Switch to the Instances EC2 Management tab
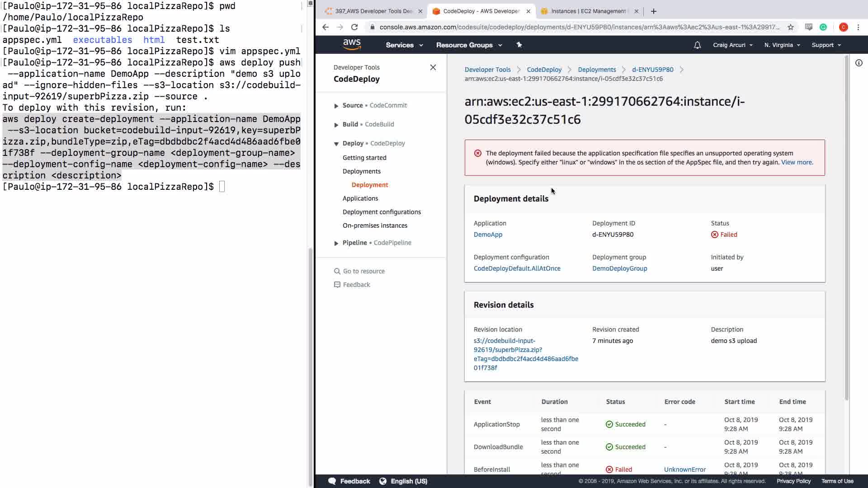The width and height of the screenshot is (868, 488). (588, 11)
